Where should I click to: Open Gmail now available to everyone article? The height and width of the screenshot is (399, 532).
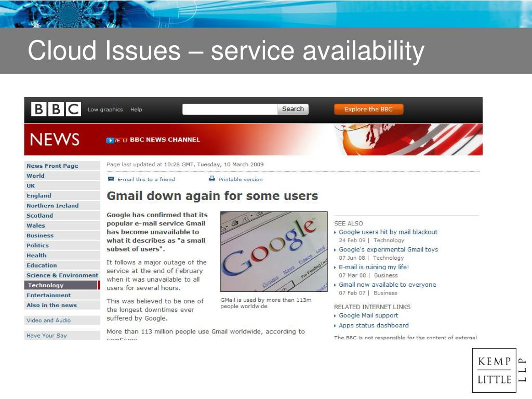coord(388,285)
